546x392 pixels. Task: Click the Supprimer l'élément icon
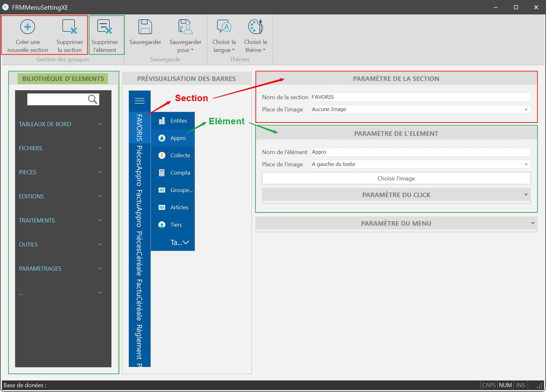pos(105,27)
